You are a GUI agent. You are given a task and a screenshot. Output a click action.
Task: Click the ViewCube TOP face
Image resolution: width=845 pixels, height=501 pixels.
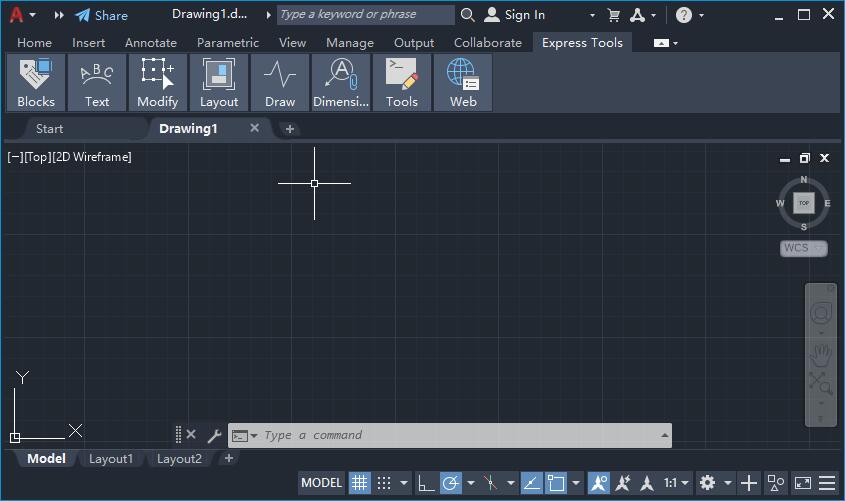(x=803, y=203)
